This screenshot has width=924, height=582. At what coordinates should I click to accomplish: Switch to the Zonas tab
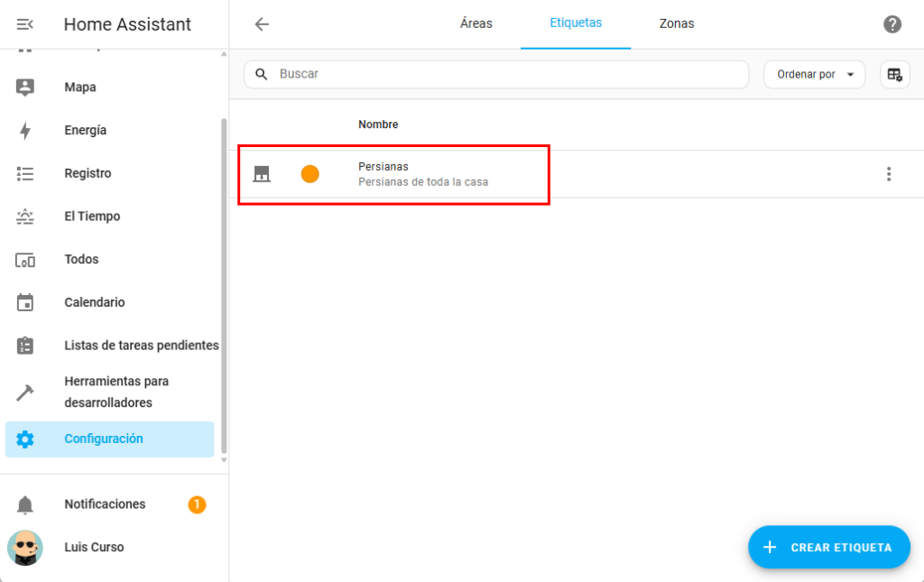(x=676, y=23)
